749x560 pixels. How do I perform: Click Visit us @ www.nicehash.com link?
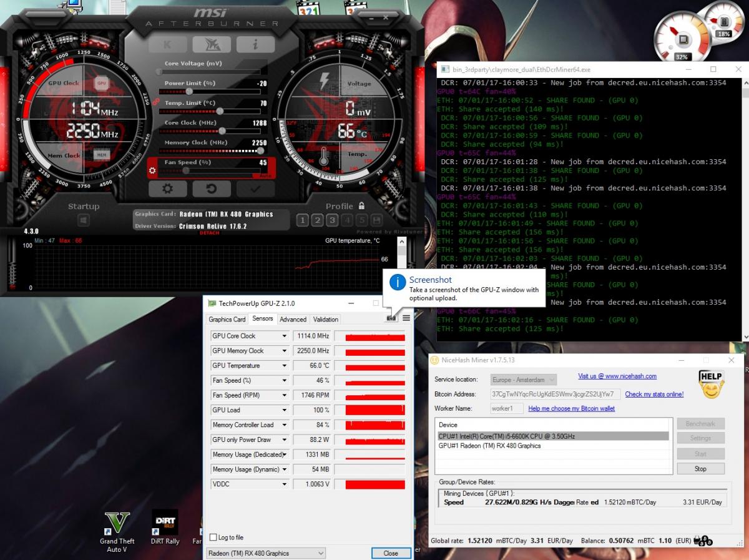click(617, 376)
